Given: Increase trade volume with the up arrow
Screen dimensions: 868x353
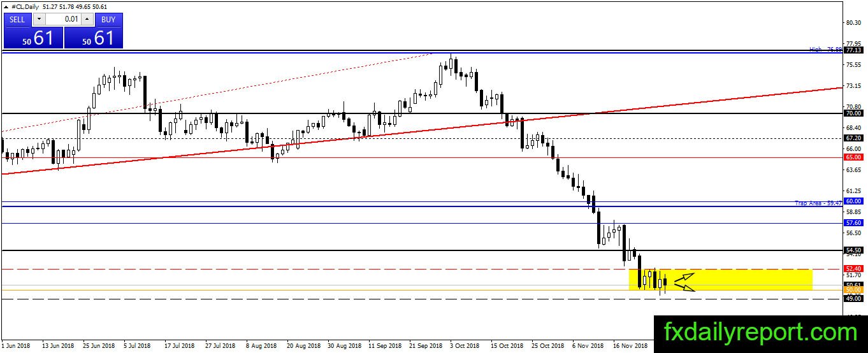Looking at the screenshot, I should click(87, 19).
